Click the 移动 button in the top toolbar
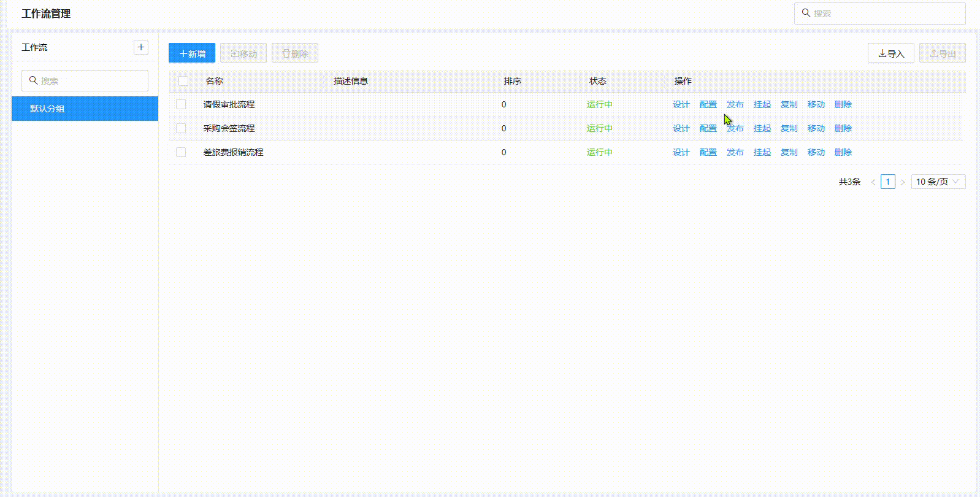The height and width of the screenshot is (497, 980). pyautogui.click(x=243, y=53)
